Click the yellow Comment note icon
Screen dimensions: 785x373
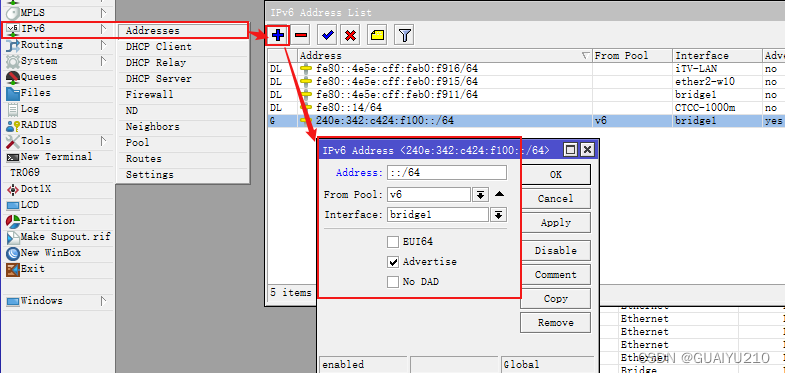(x=377, y=35)
